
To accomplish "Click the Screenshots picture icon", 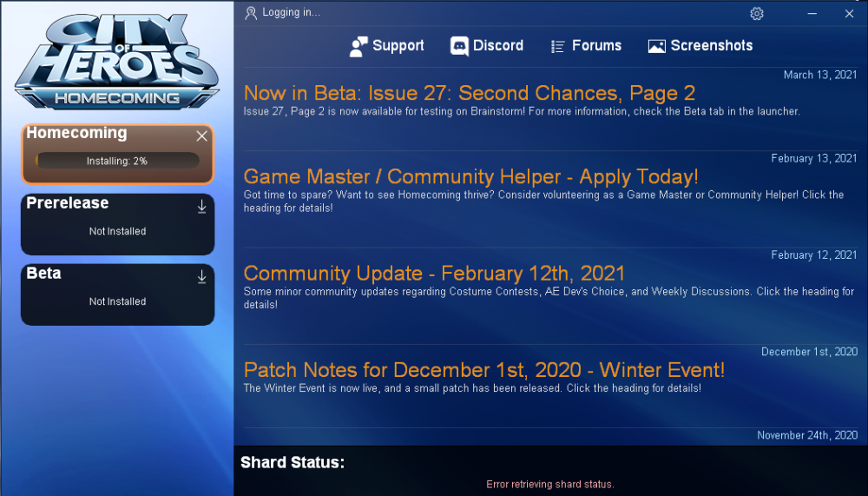I will pos(656,47).
